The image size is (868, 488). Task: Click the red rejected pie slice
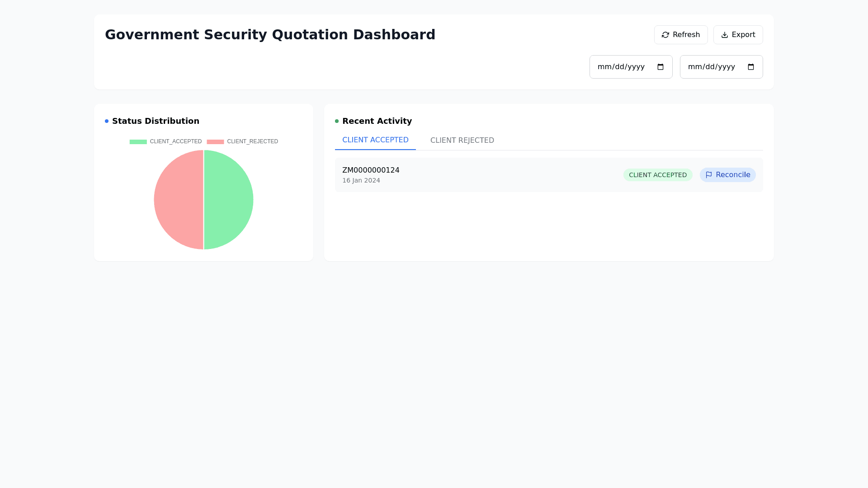[179, 200]
